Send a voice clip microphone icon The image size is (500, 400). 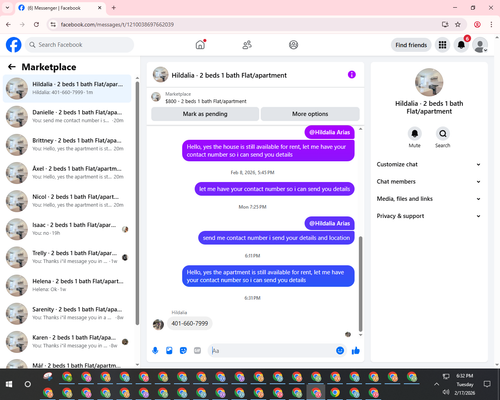coord(155,351)
